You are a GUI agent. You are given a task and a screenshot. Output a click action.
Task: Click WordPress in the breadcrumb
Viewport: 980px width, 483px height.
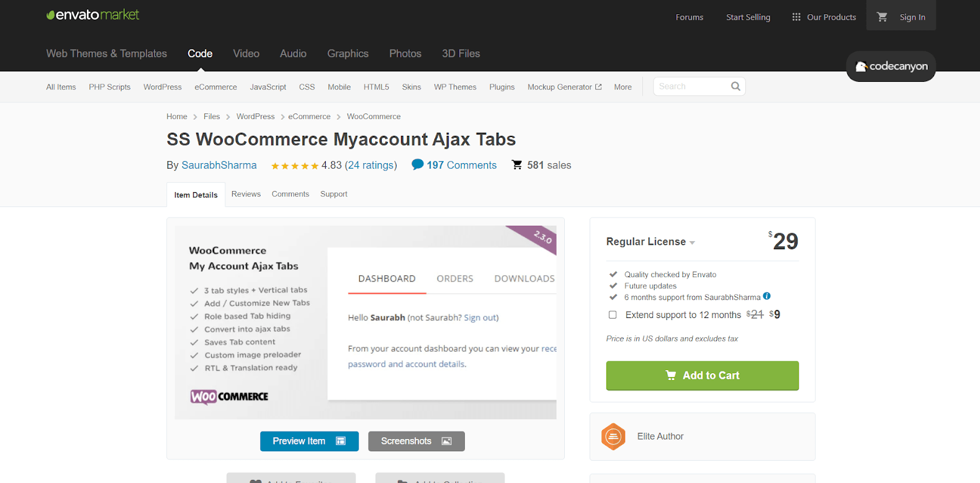[255, 117]
